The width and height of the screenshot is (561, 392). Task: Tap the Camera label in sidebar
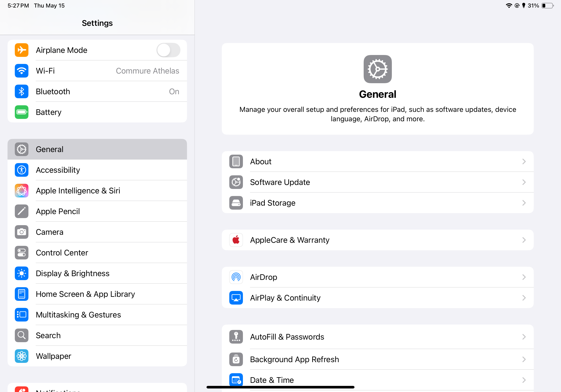(50, 232)
